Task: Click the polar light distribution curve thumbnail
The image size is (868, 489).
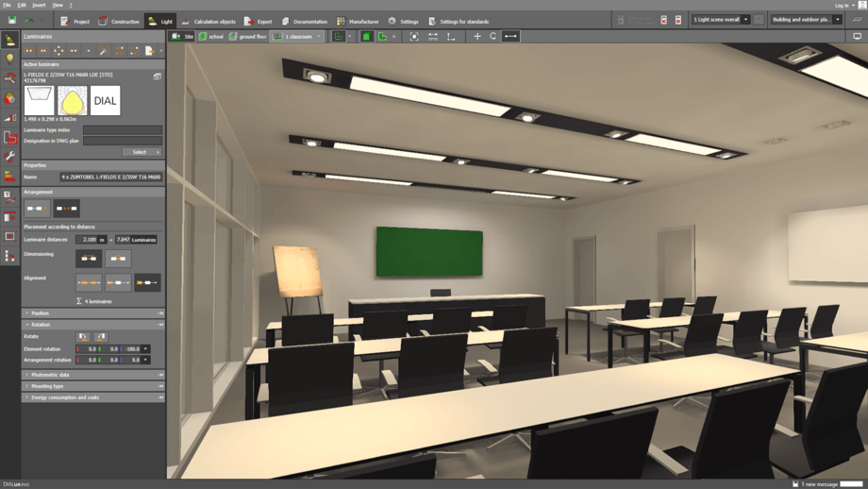Action: click(72, 100)
